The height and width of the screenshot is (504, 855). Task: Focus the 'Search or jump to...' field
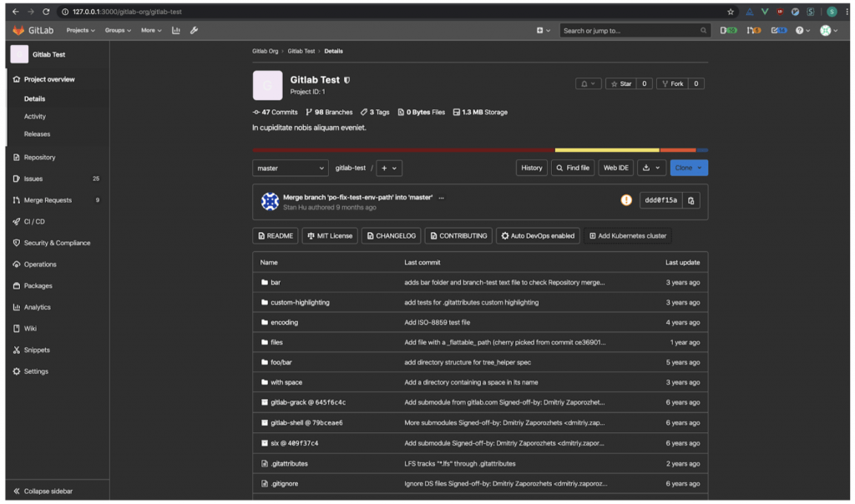click(x=635, y=31)
